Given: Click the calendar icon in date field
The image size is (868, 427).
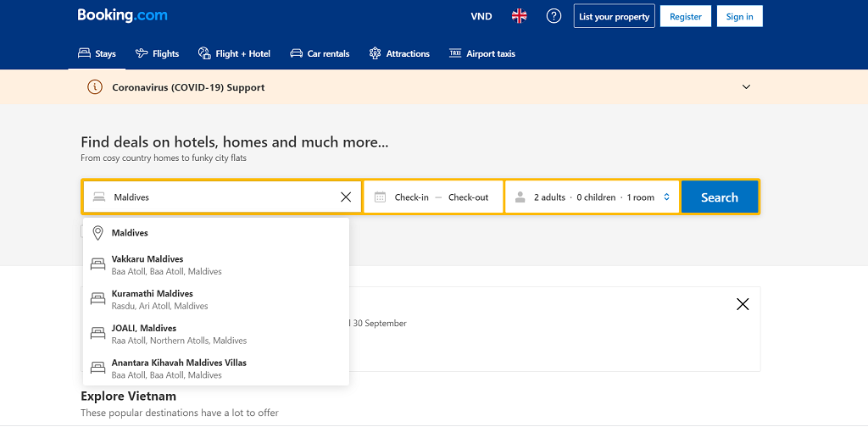Looking at the screenshot, I should [x=380, y=197].
